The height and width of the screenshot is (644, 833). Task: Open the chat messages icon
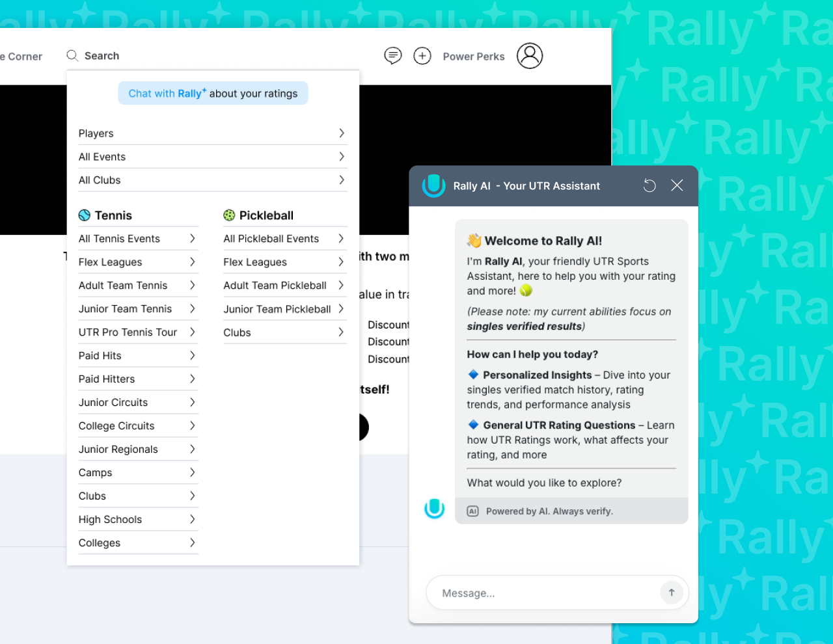click(x=393, y=56)
